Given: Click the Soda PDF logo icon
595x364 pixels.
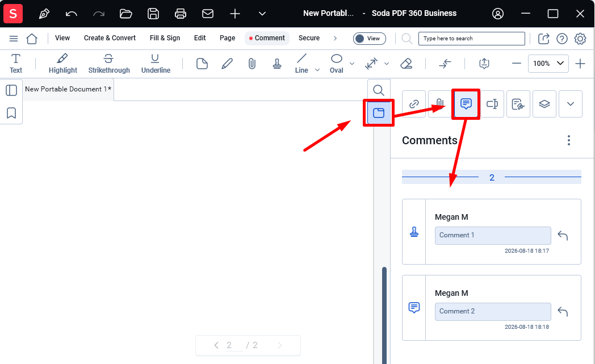Looking at the screenshot, I should [13, 14].
